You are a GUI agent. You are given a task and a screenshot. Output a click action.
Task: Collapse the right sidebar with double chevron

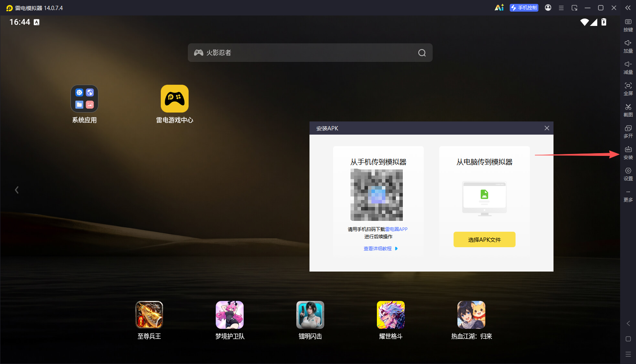628,8
